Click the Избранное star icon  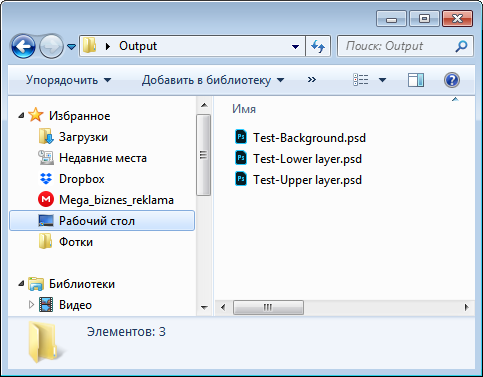tap(36, 115)
